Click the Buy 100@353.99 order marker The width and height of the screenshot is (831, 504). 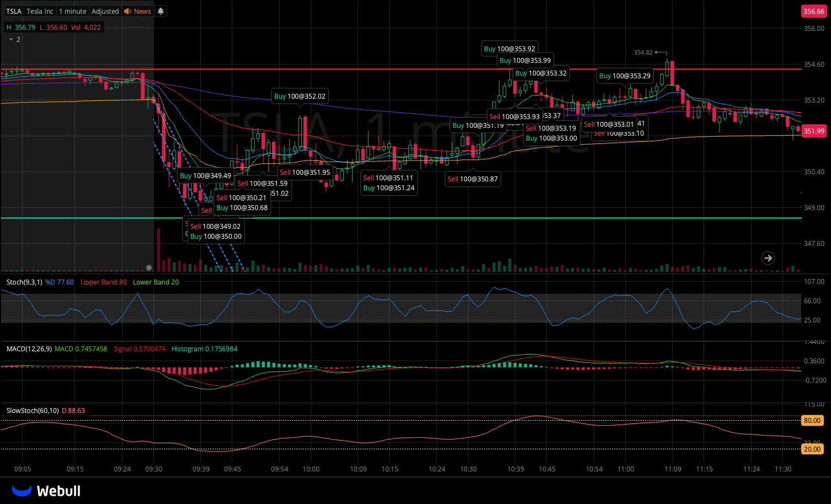pos(525,60)
